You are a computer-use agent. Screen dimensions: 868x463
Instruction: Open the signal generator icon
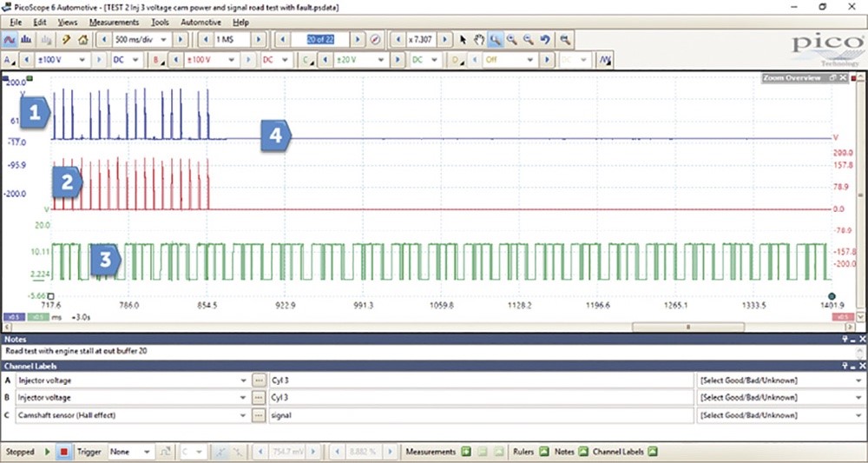click(x=604, y=60)
